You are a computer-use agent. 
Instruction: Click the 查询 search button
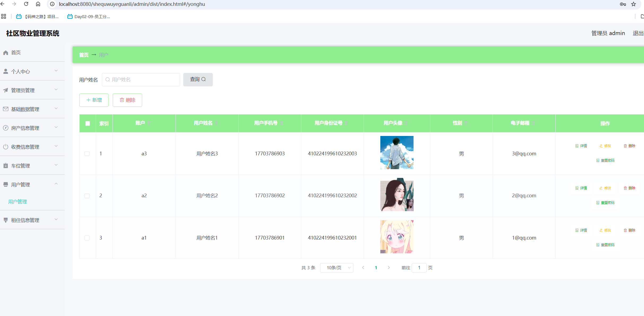(x=198, y=79)
